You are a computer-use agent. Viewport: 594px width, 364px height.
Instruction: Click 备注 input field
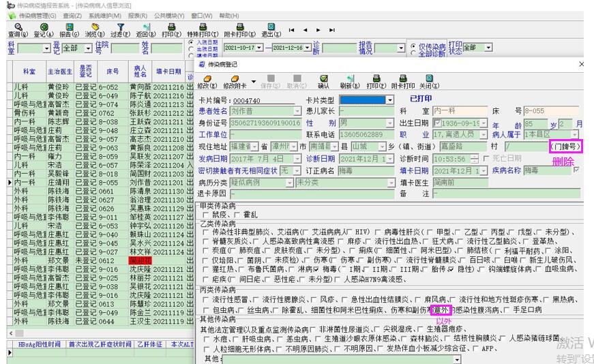click(x=507, y=194)
